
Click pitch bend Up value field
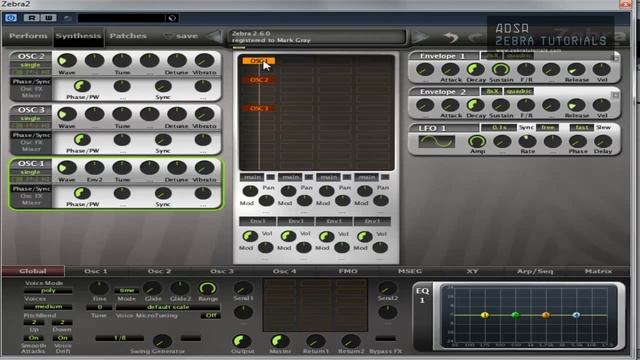point(33,322)
